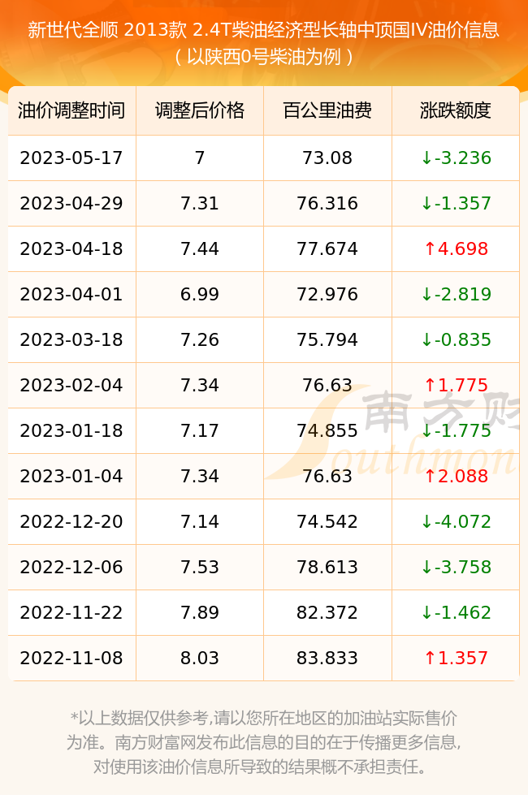Click the green down arrow beside -2.819

pos(427,294)
